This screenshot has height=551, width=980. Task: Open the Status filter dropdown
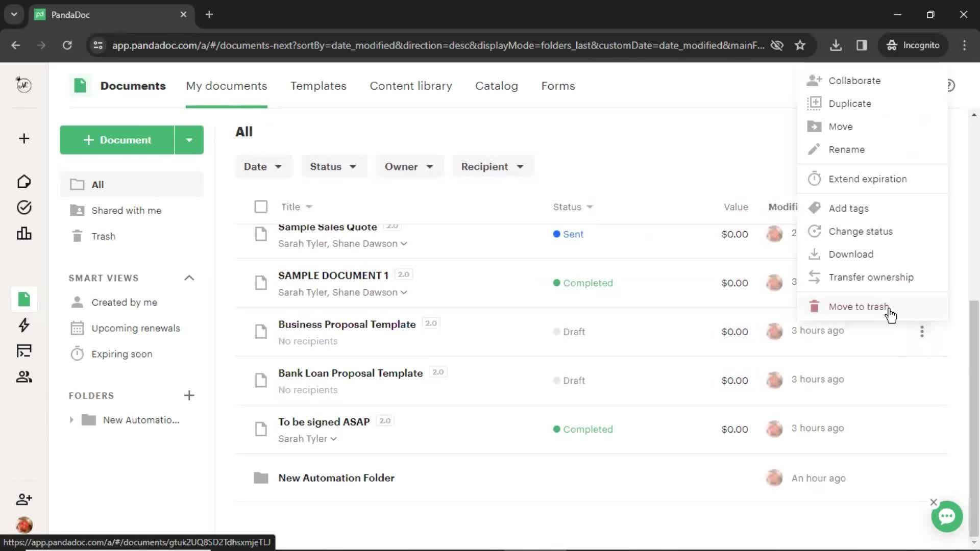(333, 166)
